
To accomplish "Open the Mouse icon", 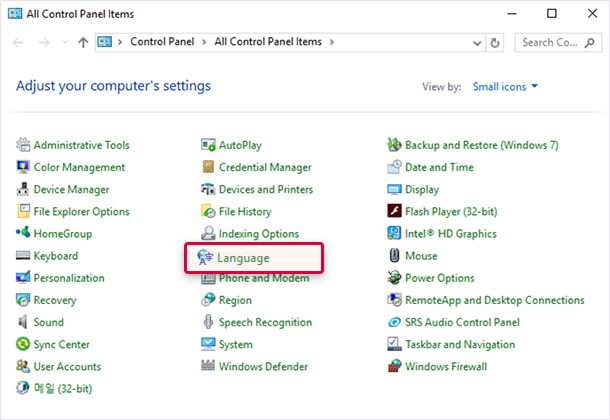I will pos(394,256).
